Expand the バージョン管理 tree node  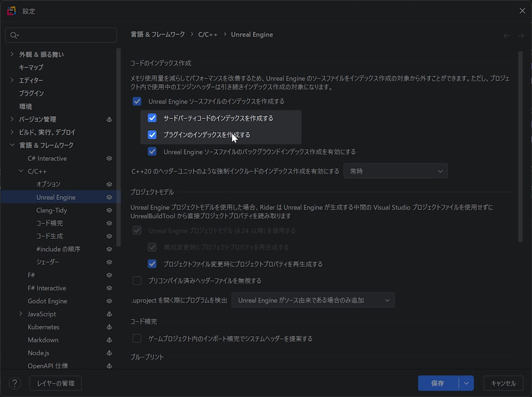tap(12, 120)
